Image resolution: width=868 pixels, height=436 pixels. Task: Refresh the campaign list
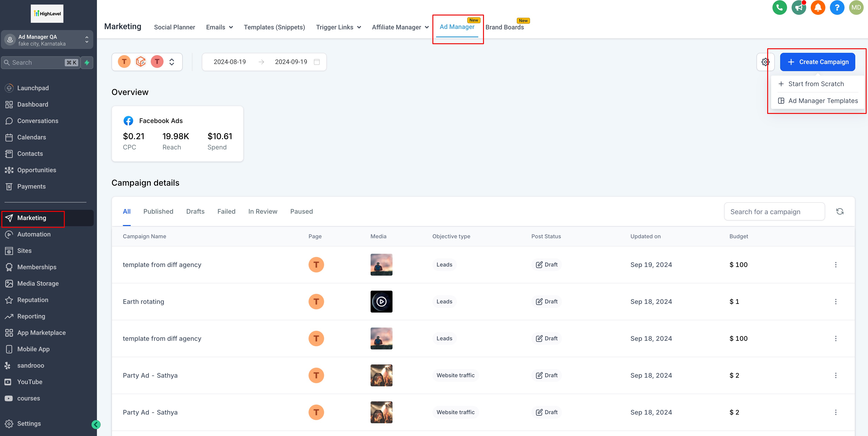[840, 211]
